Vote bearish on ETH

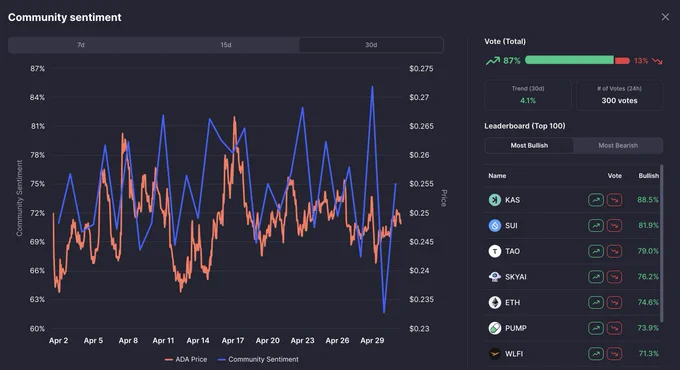[x=614, y=302]
